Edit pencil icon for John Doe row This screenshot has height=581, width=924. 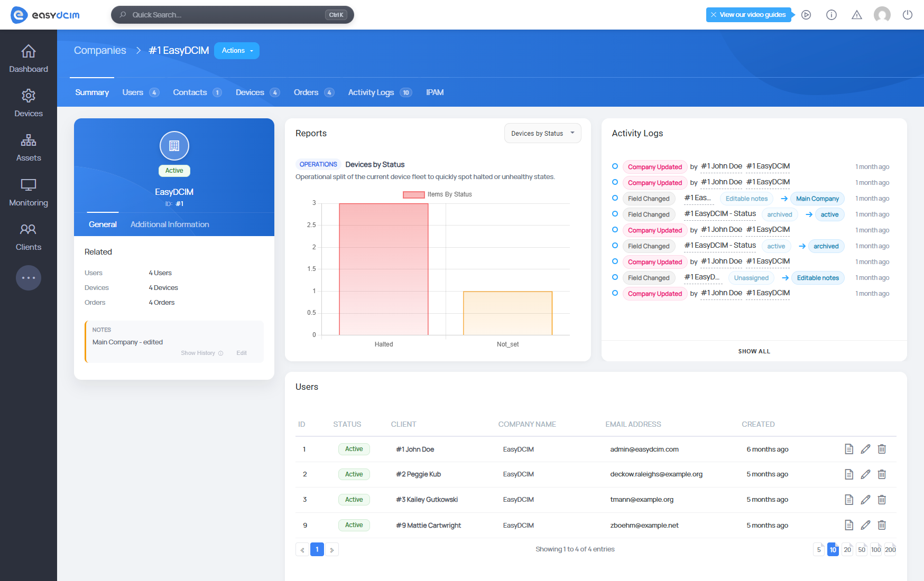(x=865, y=449)
